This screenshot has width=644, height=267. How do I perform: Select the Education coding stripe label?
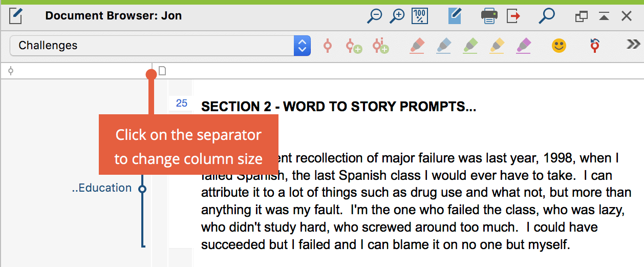(102, 188)
